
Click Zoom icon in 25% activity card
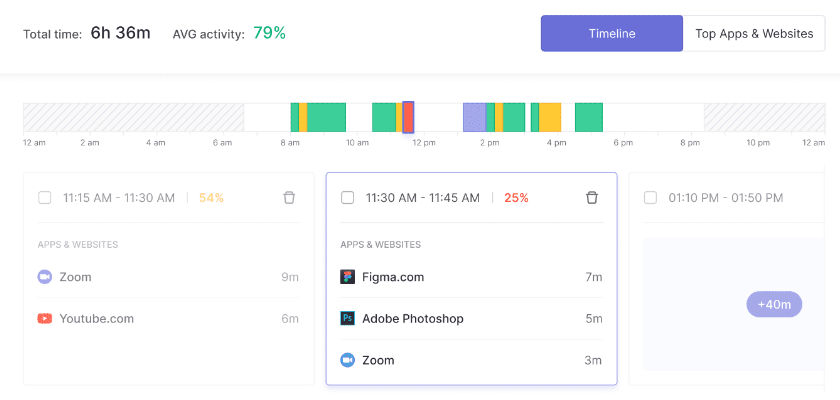pos(348,360)
